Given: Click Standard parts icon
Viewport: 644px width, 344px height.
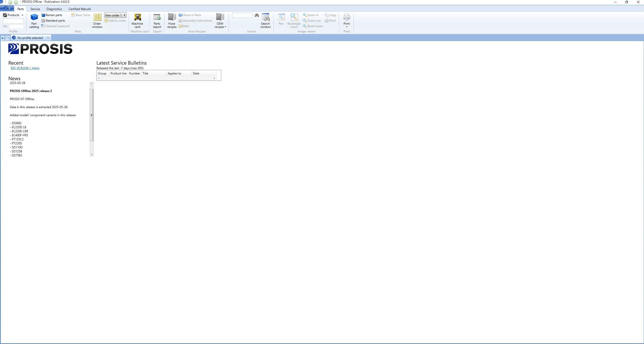Looking at the screenshot, I should pos(43,21).
